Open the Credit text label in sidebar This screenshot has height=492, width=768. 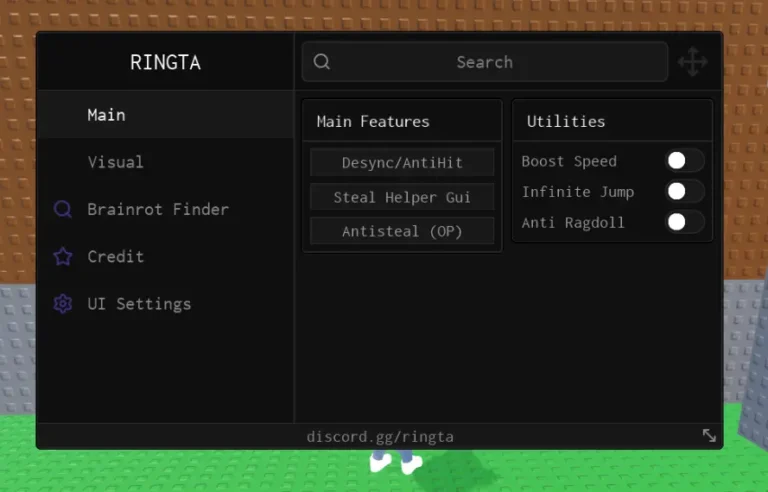115,257
